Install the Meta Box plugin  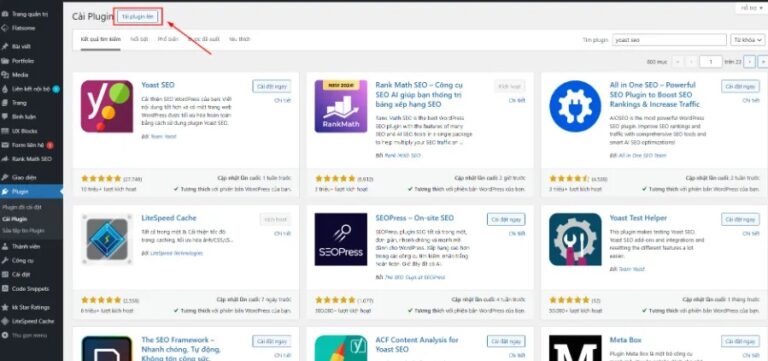(740, 341)
